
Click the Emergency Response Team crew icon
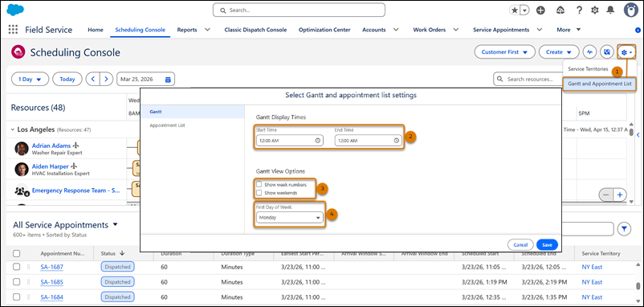(22, 190)
